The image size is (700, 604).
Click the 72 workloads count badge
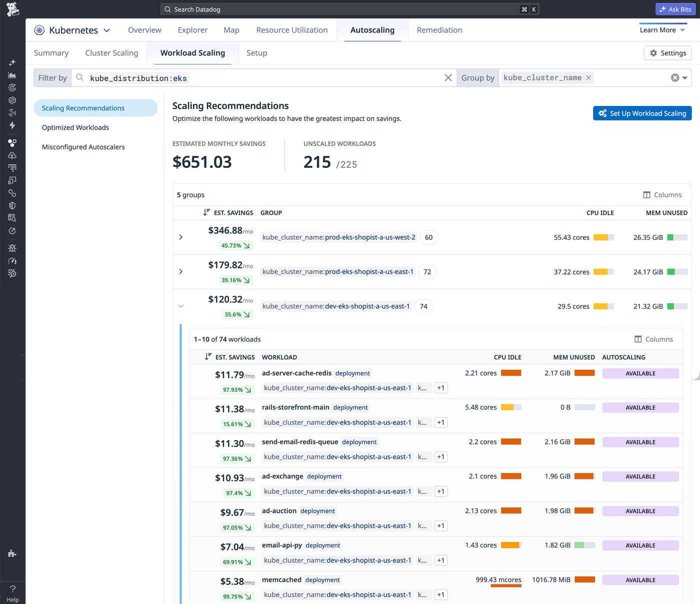(427, 271)
